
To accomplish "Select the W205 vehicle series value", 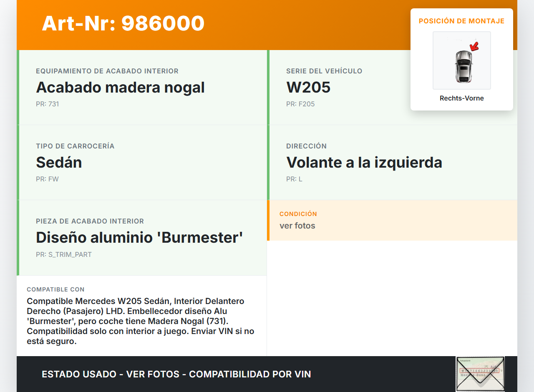I will [308, 88].
